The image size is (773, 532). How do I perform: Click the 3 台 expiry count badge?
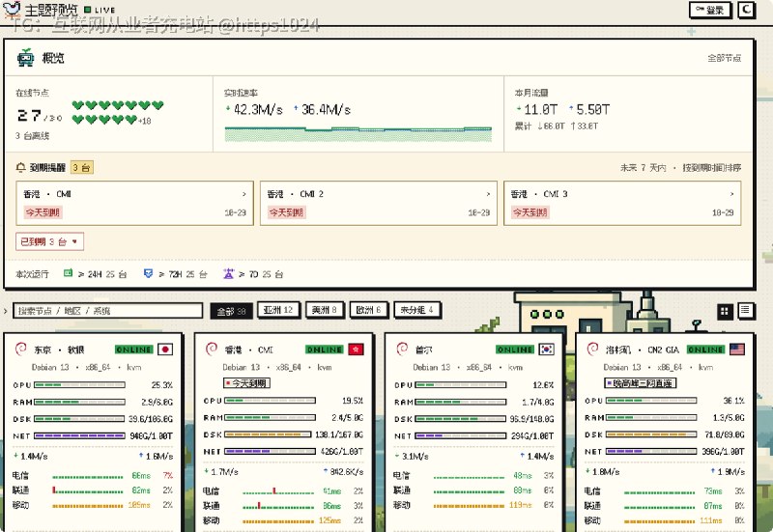click(x=81, y=167)
